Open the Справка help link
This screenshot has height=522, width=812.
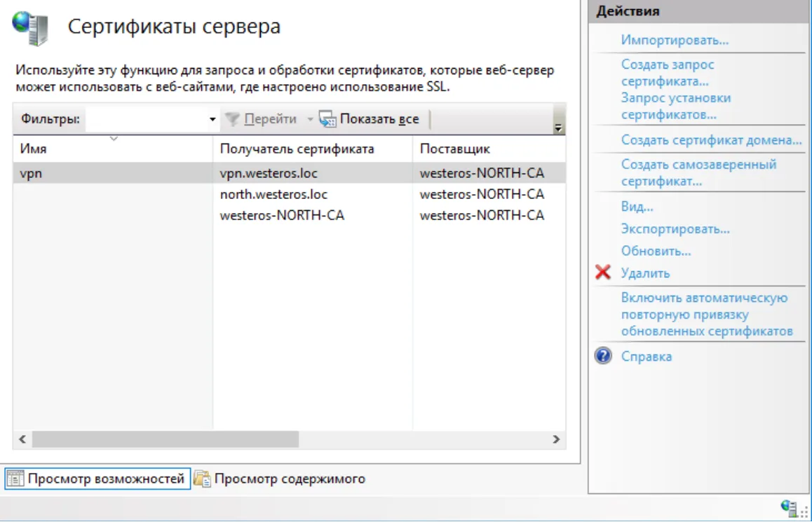click(x=647, y=357)
